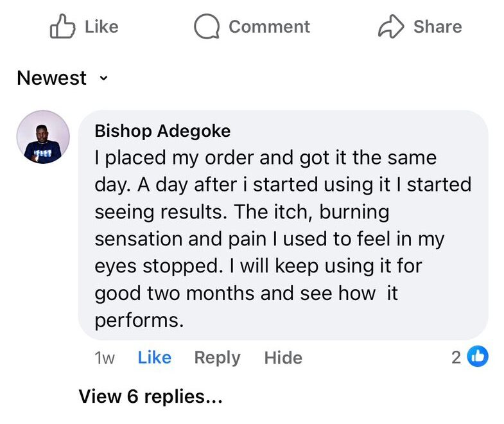The image size is (504, 424).
Task: Reply to Bishop Adegoke's comment
Action: click(217, 357)
